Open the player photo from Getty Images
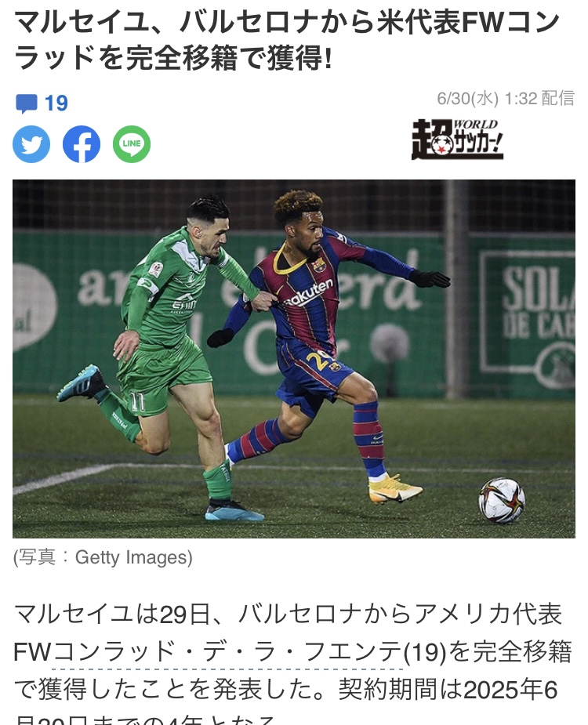This screenshot has height=725, width=588. pyautogui.click(x=294, y=359)
